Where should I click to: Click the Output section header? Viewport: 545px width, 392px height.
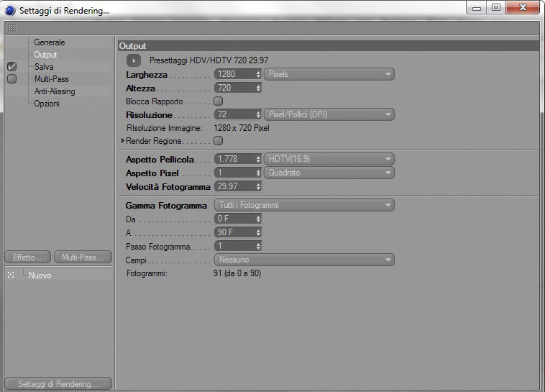click(329, 46)
